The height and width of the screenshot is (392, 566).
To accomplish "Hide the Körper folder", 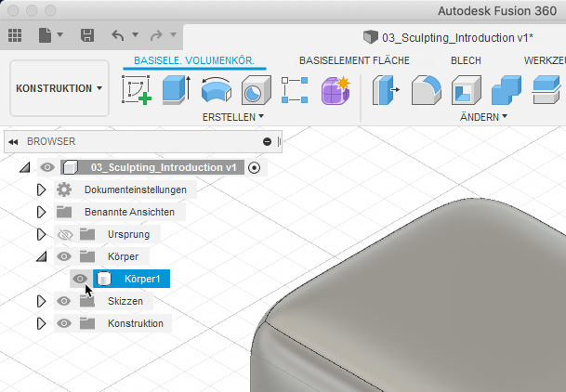I will [64, 256].
